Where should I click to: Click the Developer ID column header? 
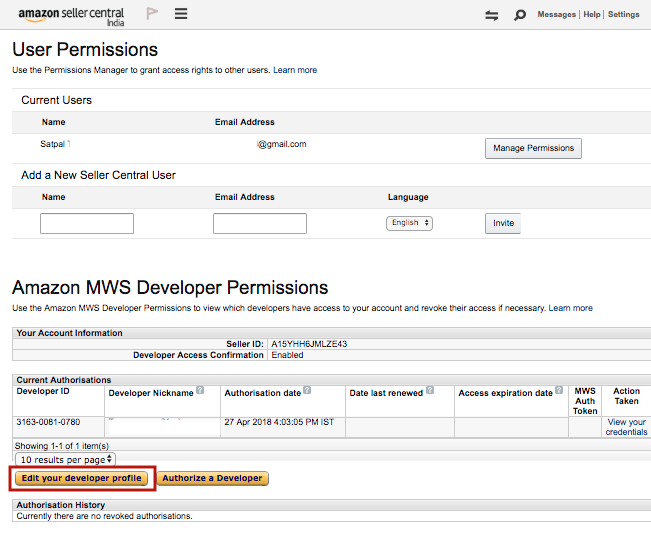click(43, 391)
